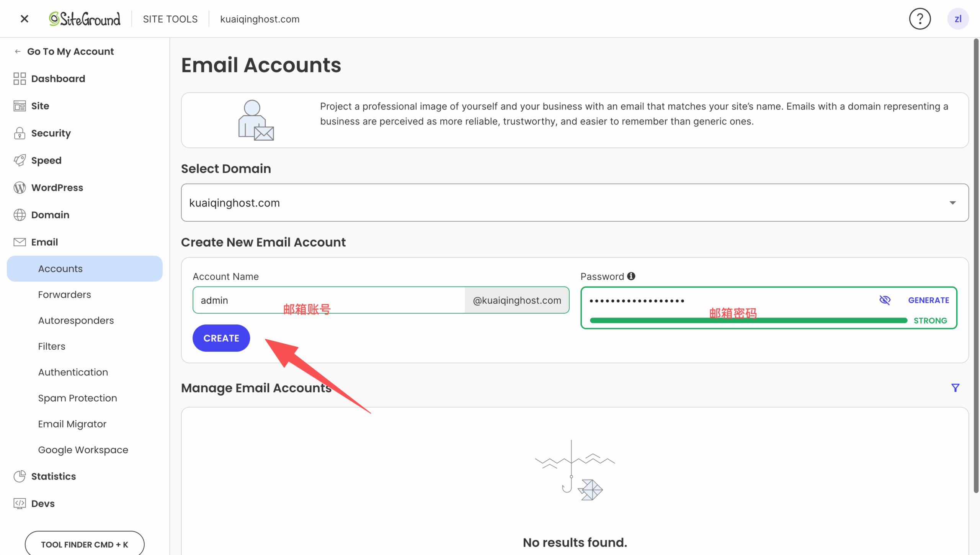Select the Spam Protection menu item
Viewport: 980px width, 555px height.
point(77,398)
